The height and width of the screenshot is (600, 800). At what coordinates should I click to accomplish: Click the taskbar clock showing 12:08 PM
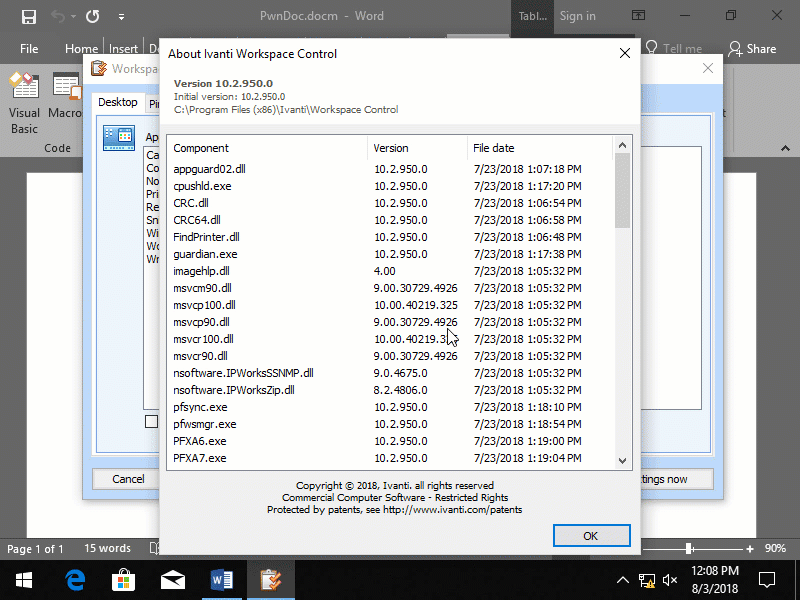pyautogui.click(x=715, y=580)
